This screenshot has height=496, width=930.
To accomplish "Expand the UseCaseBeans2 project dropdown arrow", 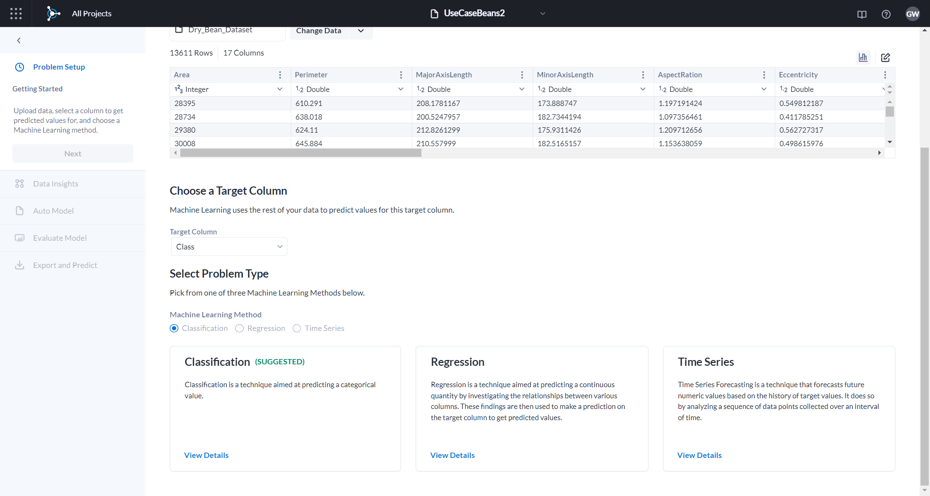I will pos(542,14).
